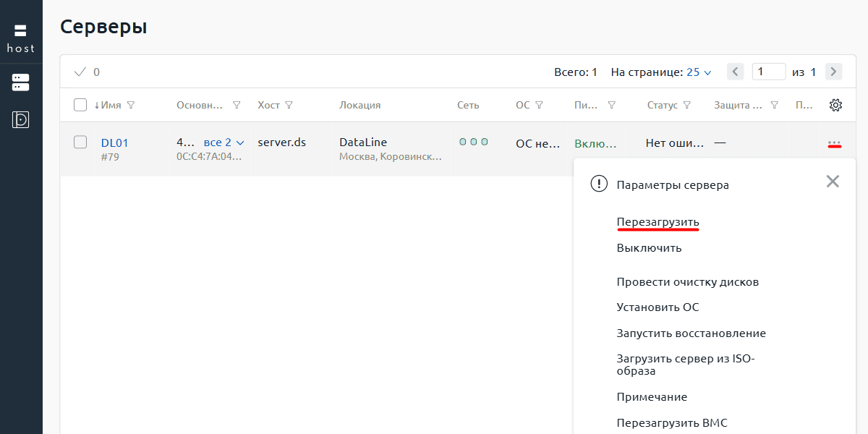The width and height of the screenshot is (868, 434).
Task: Open the second sidebar icon below Servers
Action: pyautogui.click(x=20, y=119)
